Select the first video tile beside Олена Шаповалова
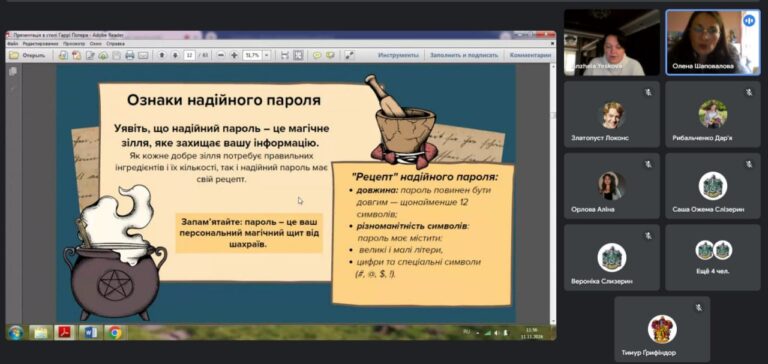This screenshot has width=768, height=364. pyautogui.click(x=612, y=43)
